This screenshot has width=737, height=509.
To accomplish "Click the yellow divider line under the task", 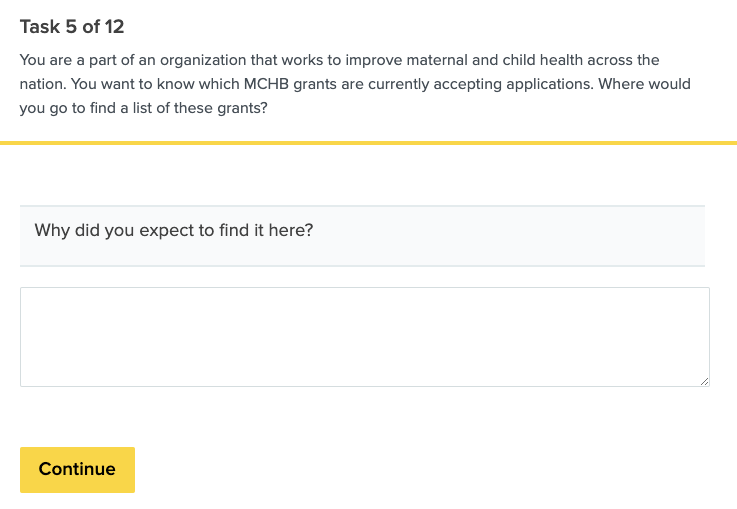I will point(368,143).
